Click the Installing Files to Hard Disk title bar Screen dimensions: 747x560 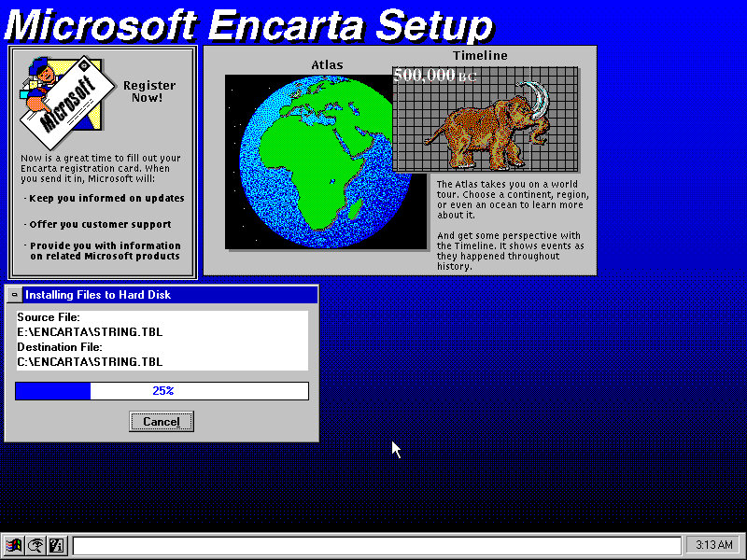point(168,295)
